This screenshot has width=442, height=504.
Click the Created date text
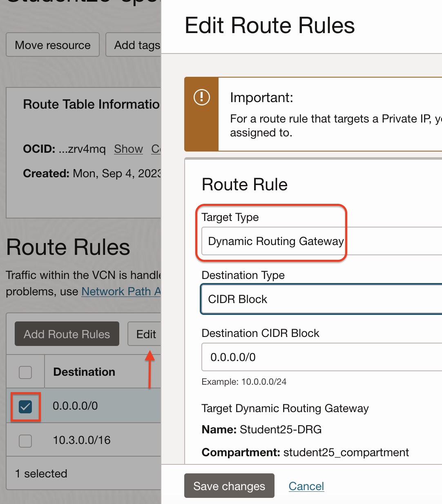(92, 174)
